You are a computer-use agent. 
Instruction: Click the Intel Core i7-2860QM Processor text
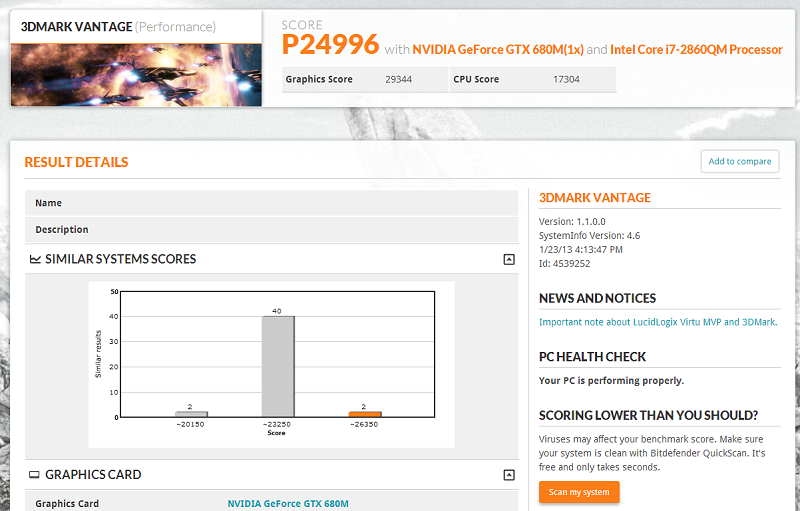coord(696,49)
